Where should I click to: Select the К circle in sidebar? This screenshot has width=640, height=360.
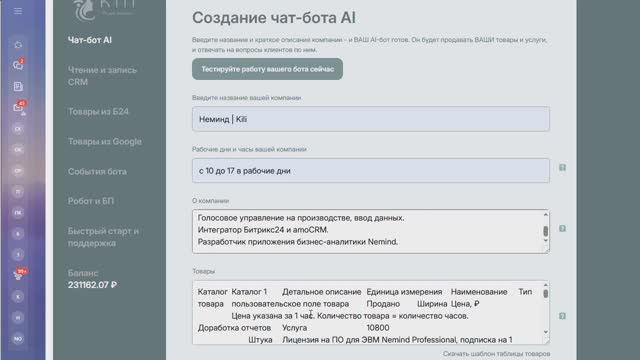(x=18, y=297)
